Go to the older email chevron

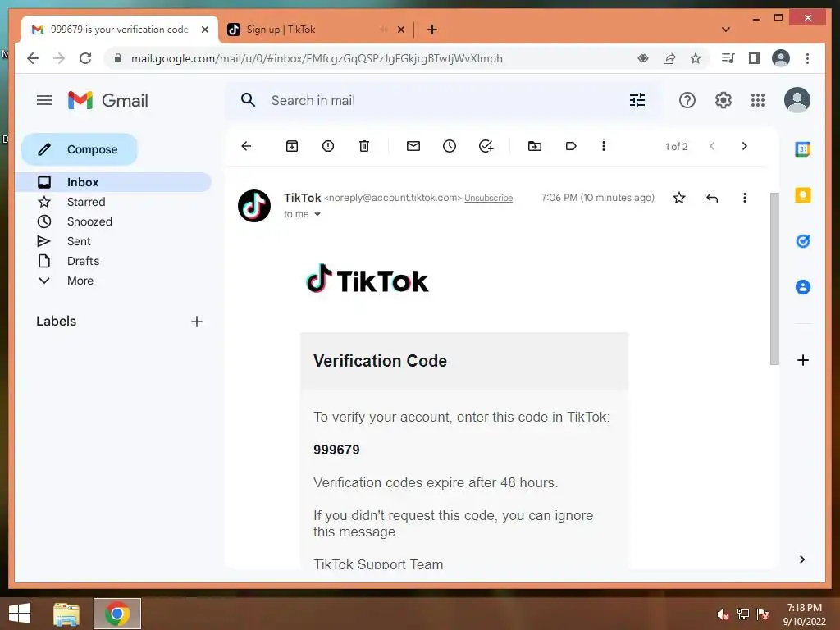pos(744,146)
